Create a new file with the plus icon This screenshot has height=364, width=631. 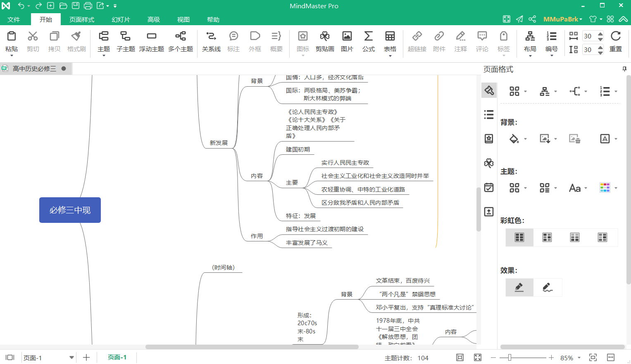click(50, 6)
